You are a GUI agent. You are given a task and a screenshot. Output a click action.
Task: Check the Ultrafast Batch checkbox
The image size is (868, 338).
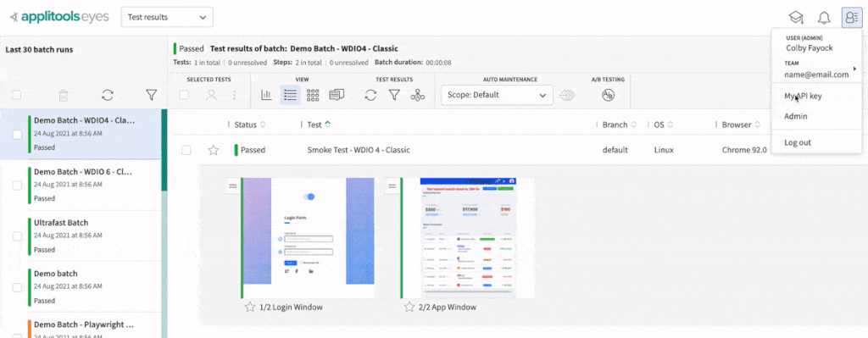17,236
